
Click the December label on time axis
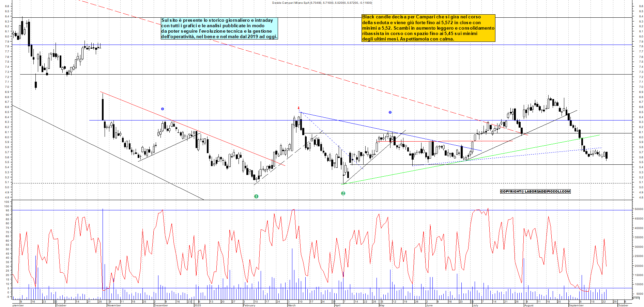click(x=161, y=305)
